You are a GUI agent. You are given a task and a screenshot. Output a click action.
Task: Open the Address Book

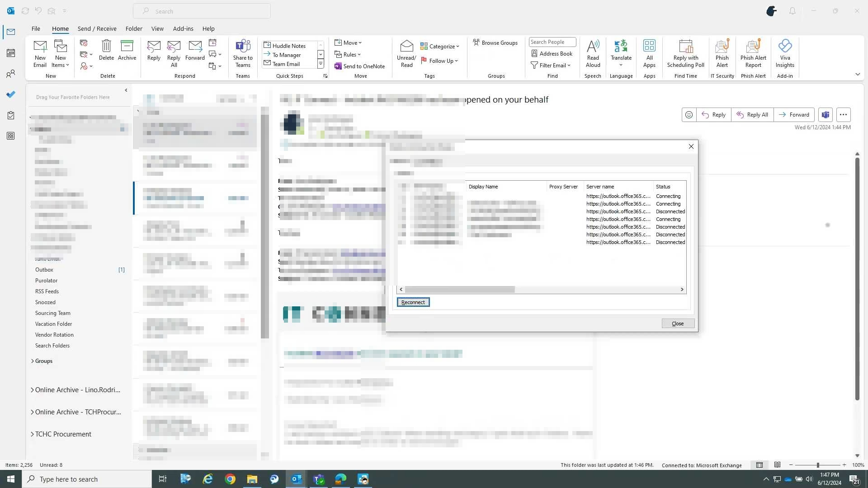[x=552, y=53]
